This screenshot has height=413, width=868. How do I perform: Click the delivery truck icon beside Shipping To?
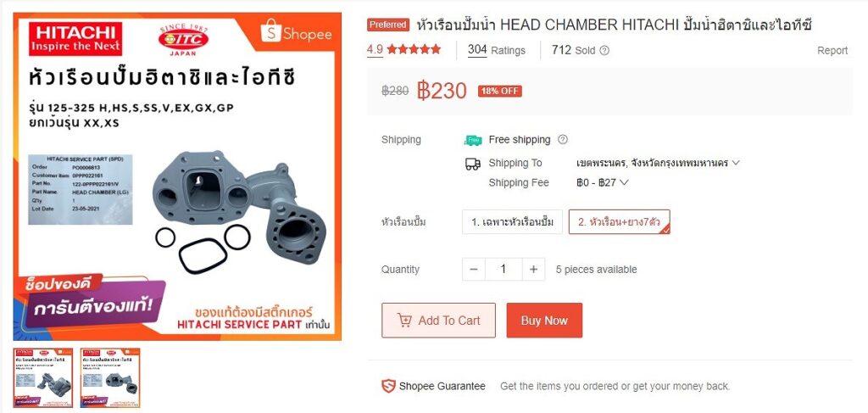coord(472,164)
